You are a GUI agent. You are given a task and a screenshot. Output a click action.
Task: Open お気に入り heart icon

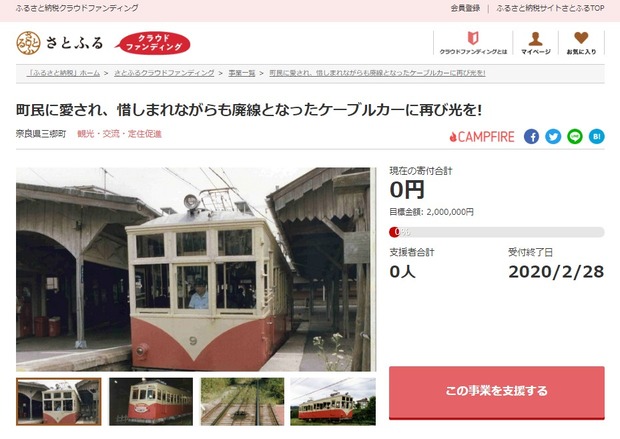point(581,38)
